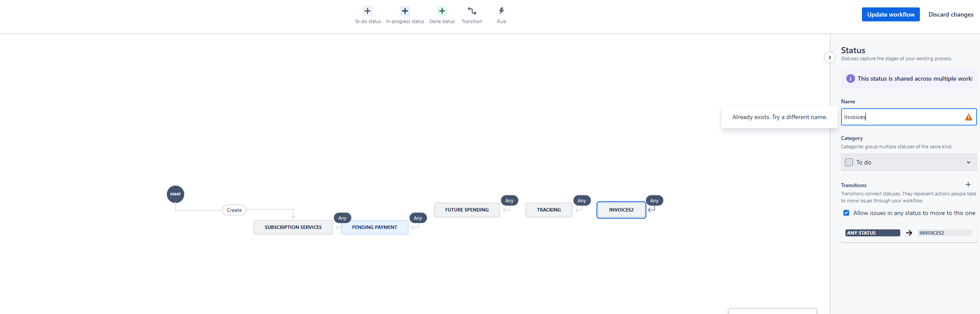
Task: Select the Create transition label
Action: [234, 210]
